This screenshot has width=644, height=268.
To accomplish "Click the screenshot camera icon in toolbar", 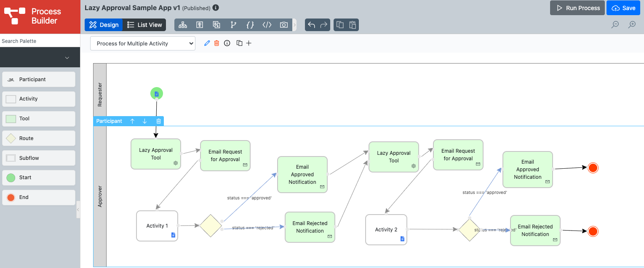I will point(284,25).
